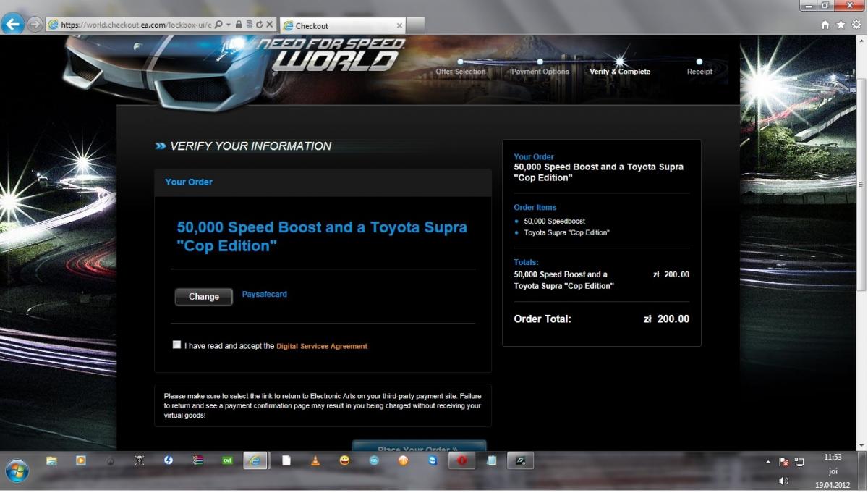Viewport: 868px width, 493px height.
Task: Go to the Offer Selection step
Action: (x=461, y=72)
